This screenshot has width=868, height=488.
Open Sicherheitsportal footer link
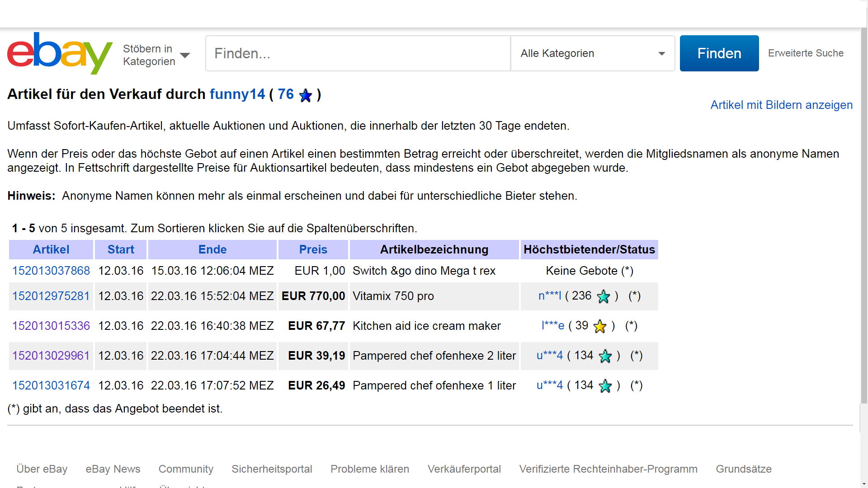pos(272,469)
